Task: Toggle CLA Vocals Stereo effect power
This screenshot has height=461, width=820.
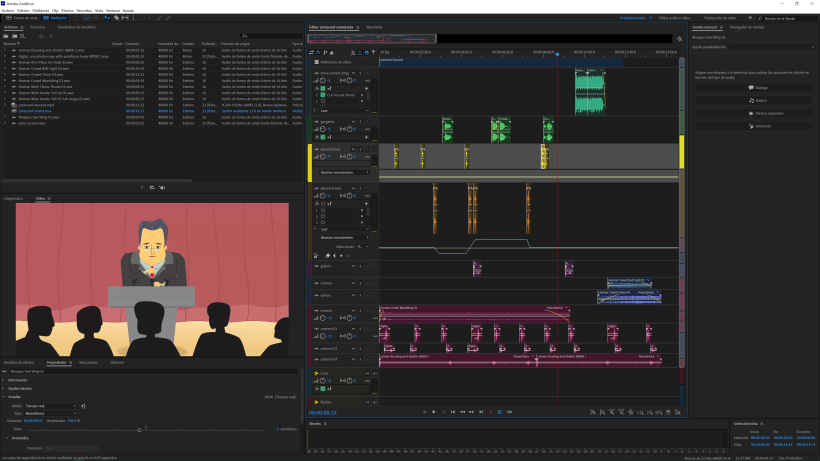Action: pos(323,95)
